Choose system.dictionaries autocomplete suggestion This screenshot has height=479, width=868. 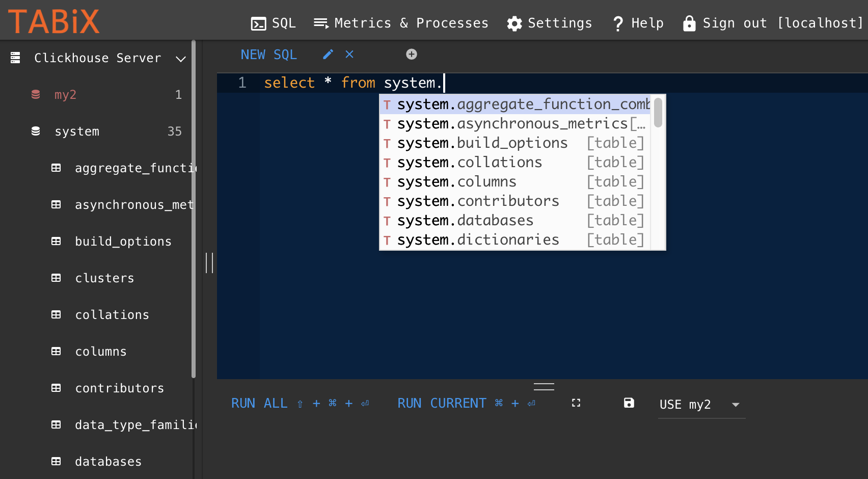pos(516,240)
